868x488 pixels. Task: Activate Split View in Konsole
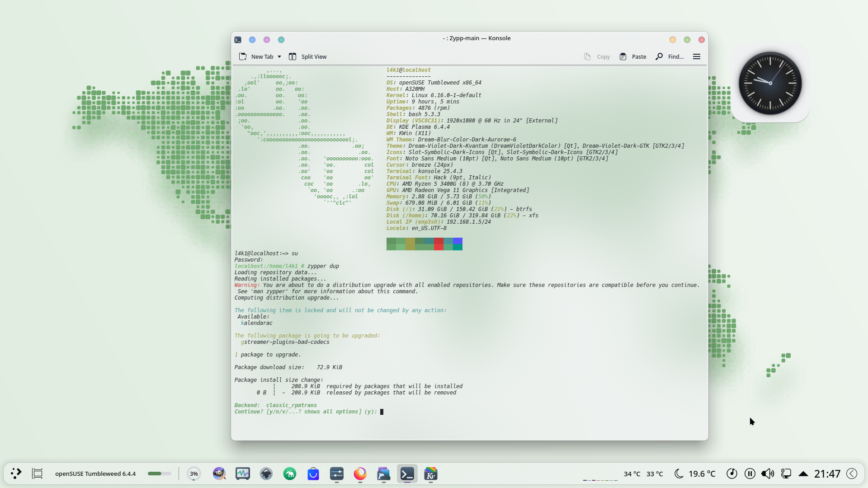click(x=308, y=56)
